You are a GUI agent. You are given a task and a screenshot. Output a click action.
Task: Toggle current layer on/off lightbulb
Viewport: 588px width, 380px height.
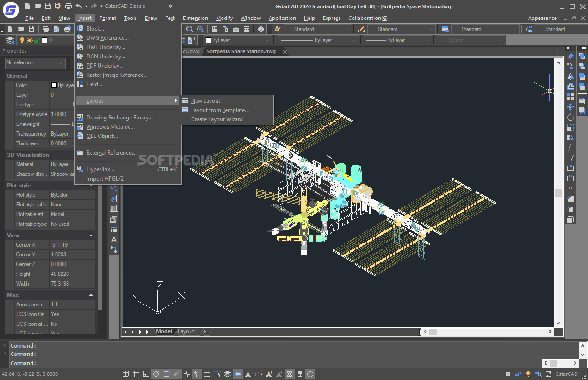coord(22,40)
